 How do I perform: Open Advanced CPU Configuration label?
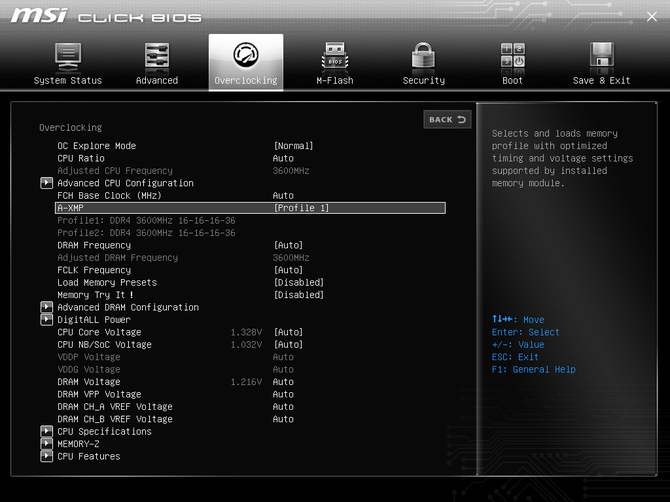point(125,183)
